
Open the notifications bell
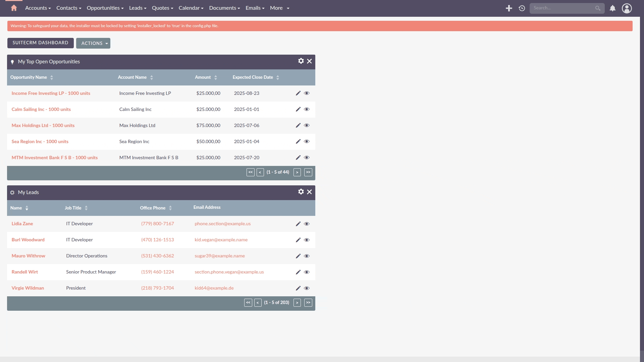coord(612,8)
